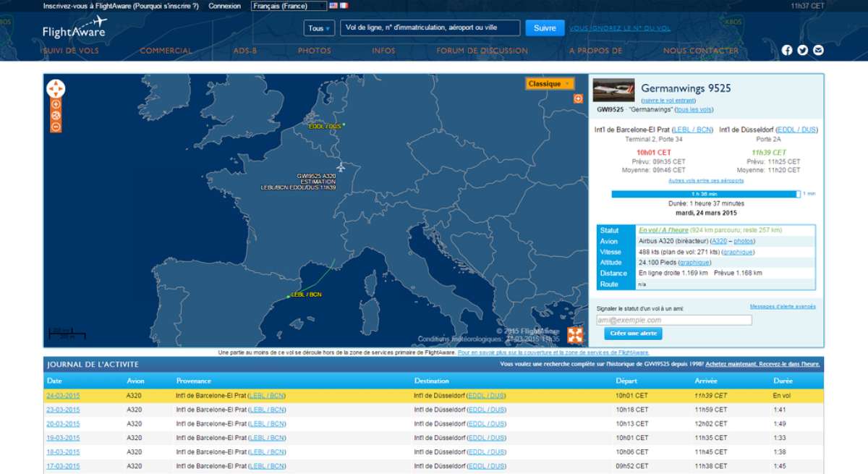
Task: Switch the map to fullscreen
Action: point(575,334)
